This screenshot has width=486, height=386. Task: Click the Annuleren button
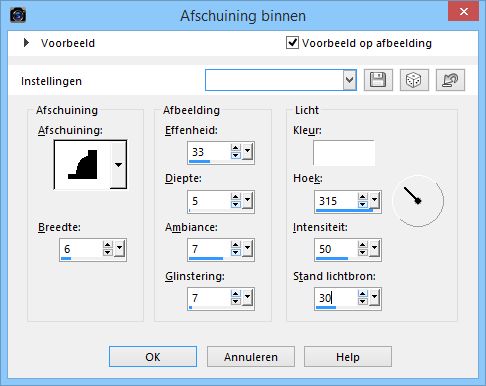[251, 357]
